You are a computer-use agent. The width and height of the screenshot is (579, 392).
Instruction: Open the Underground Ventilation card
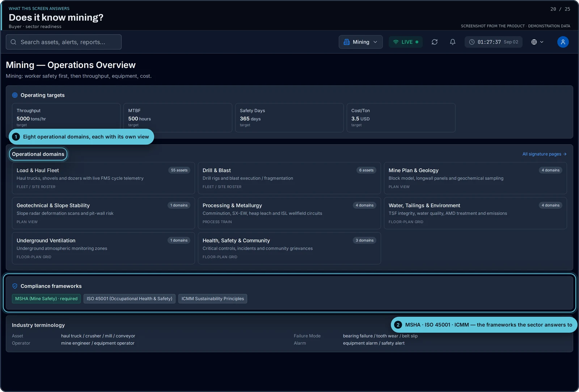pos(103,248)
